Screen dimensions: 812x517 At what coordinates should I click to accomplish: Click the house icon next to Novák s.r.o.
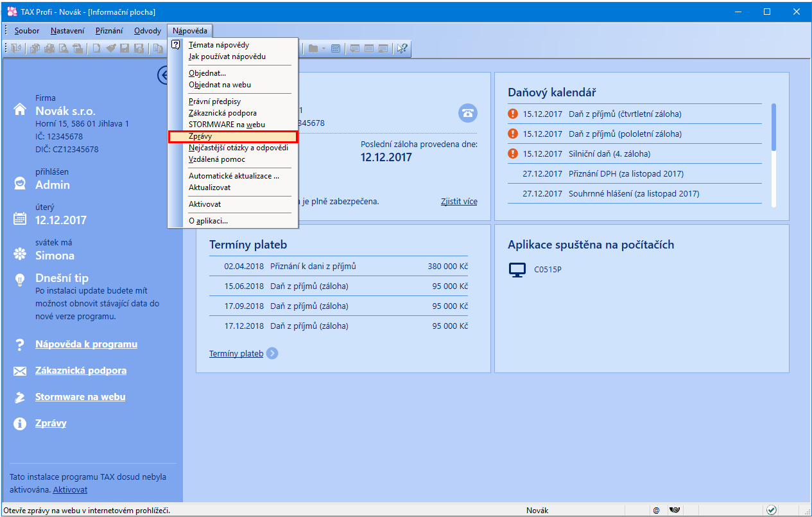pyautogui.click(x=20, y=110)
